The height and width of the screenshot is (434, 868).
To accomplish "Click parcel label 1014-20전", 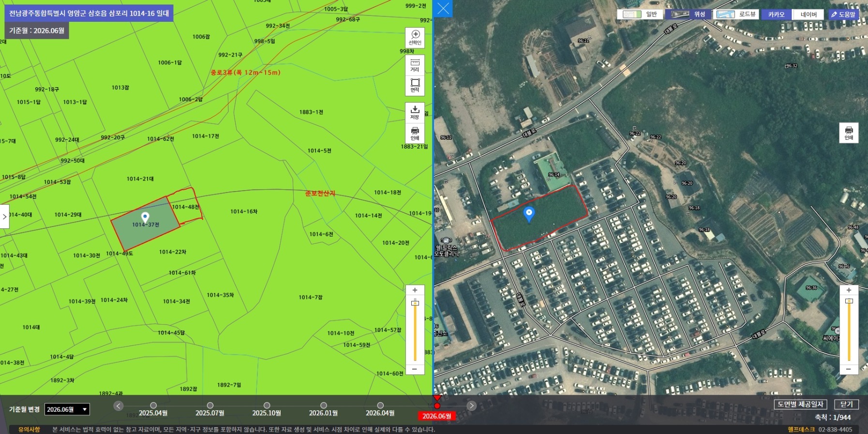I will click(x=396, y=243).
